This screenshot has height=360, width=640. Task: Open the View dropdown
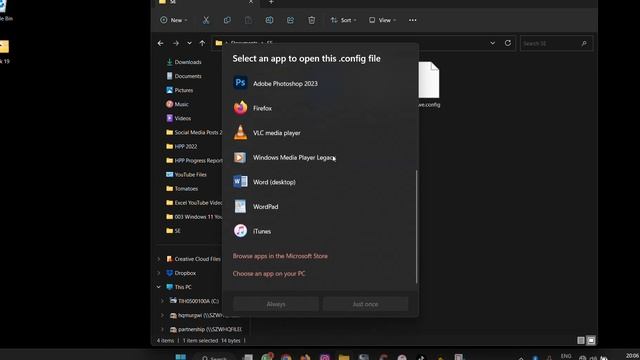pos(382,20)
